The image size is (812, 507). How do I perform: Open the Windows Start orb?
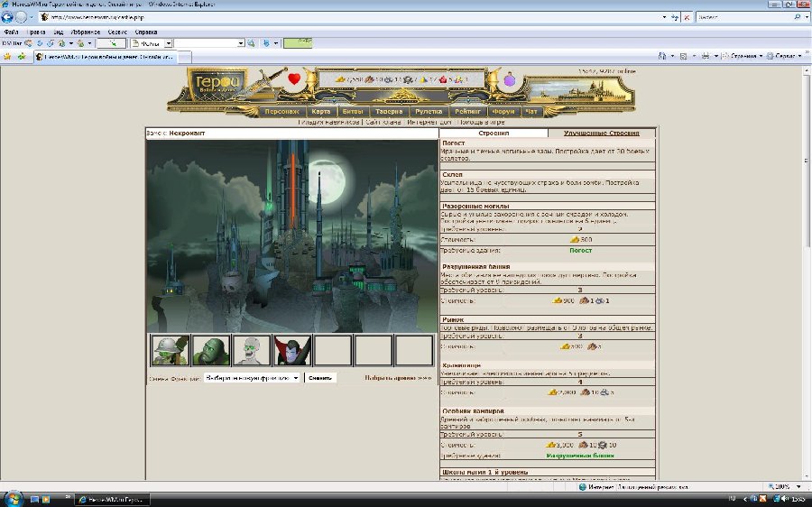(14, 499)
